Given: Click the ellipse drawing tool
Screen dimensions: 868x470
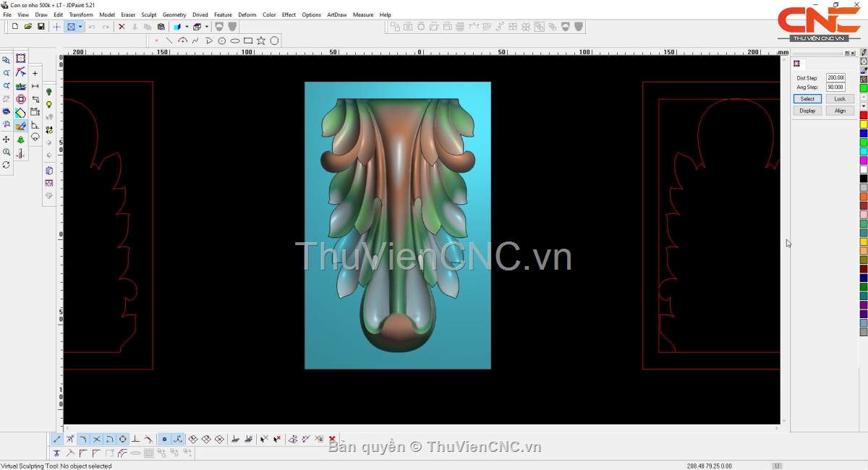Looking at the screenshot, I should click(235, 40).
